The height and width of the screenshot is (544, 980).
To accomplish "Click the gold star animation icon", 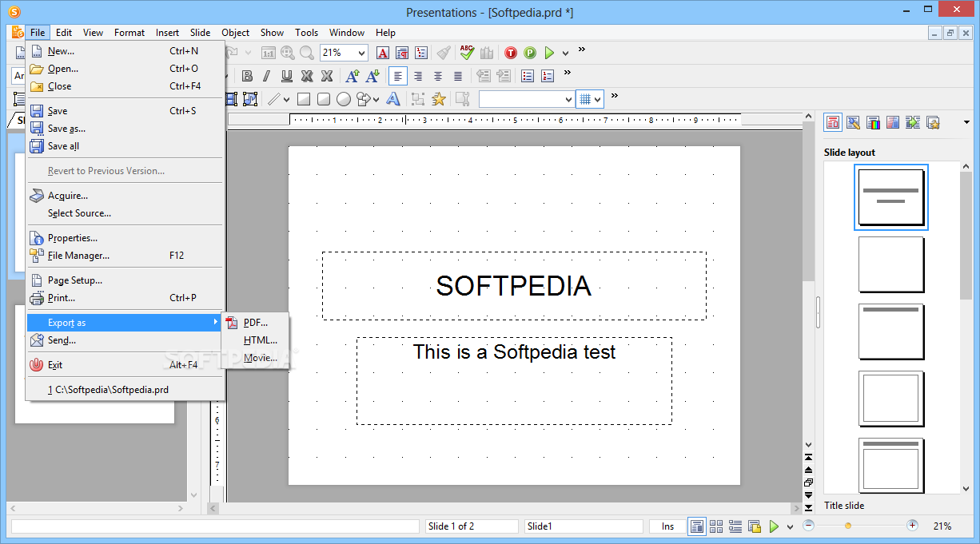I will coord(438,99).
